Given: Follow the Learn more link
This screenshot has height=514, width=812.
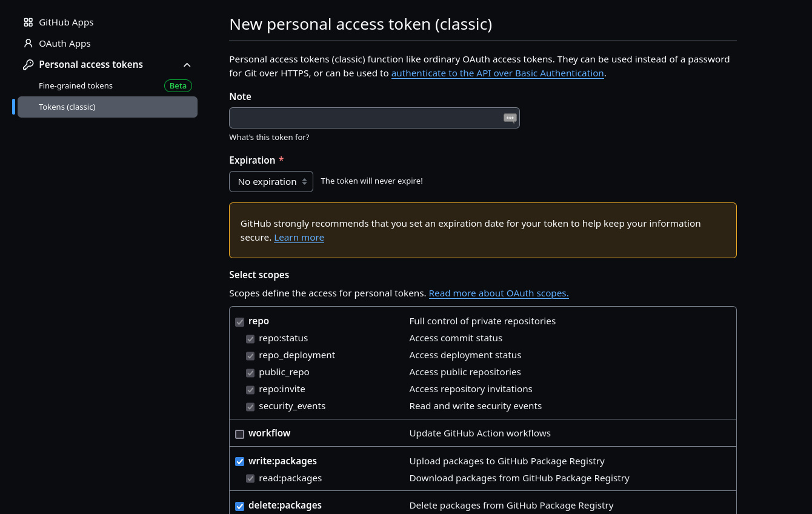Looking at the screenshot, I should pyautogui.click(x=299, y=238).
